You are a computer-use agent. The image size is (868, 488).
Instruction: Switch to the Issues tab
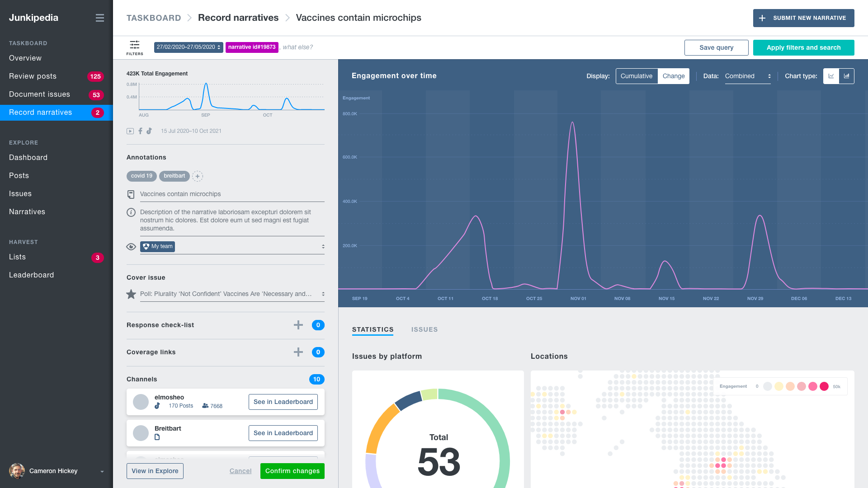click(x=425, y=330)
